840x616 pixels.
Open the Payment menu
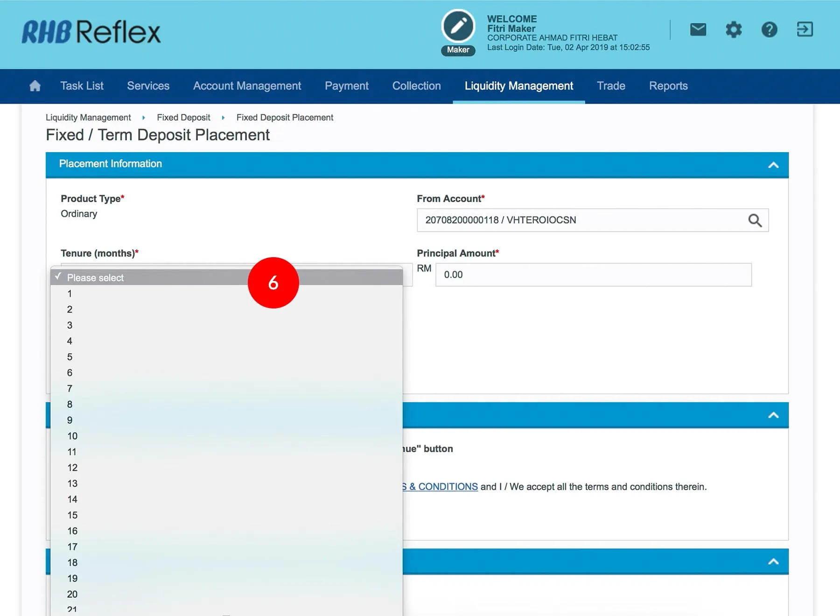tap(346, 86)
